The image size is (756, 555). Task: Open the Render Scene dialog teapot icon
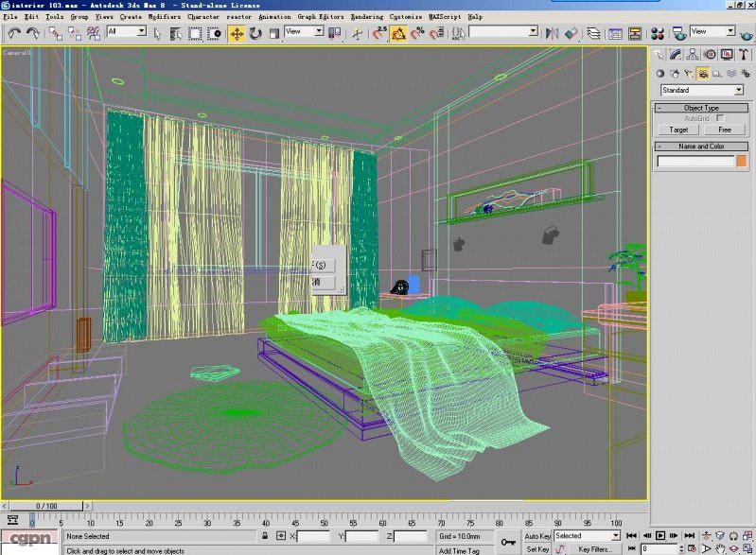tap(679, 33)
